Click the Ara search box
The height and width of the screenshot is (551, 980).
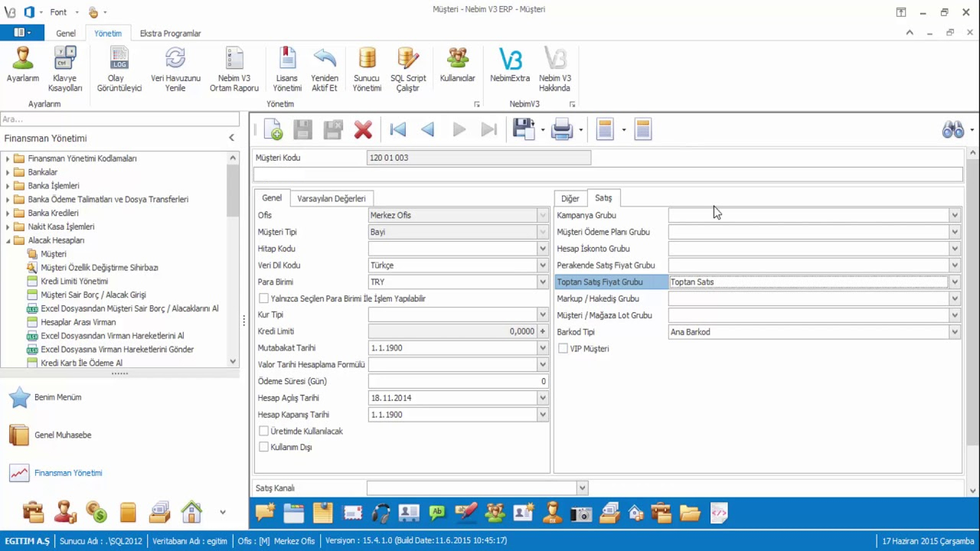119,119
